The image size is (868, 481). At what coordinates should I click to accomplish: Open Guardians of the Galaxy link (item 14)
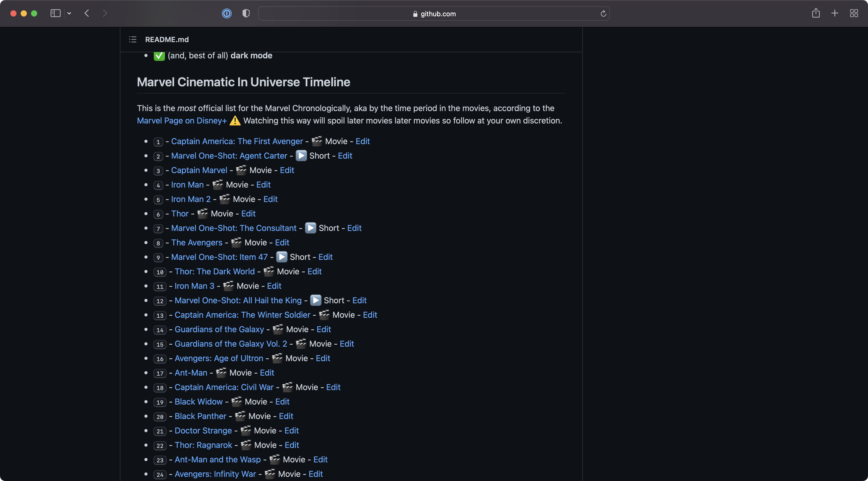(219, 330)
